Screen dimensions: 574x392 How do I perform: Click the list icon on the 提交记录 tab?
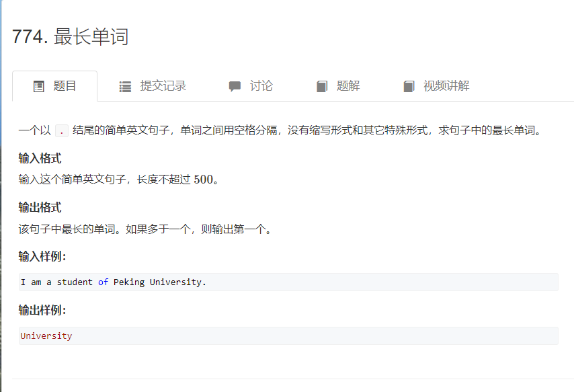click(x=124, y=85)
